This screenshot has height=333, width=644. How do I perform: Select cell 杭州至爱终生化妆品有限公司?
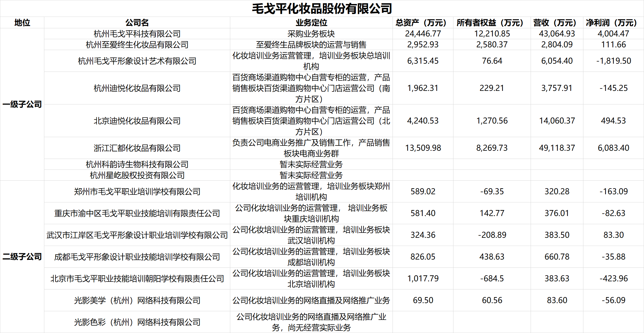coord(137,45)
